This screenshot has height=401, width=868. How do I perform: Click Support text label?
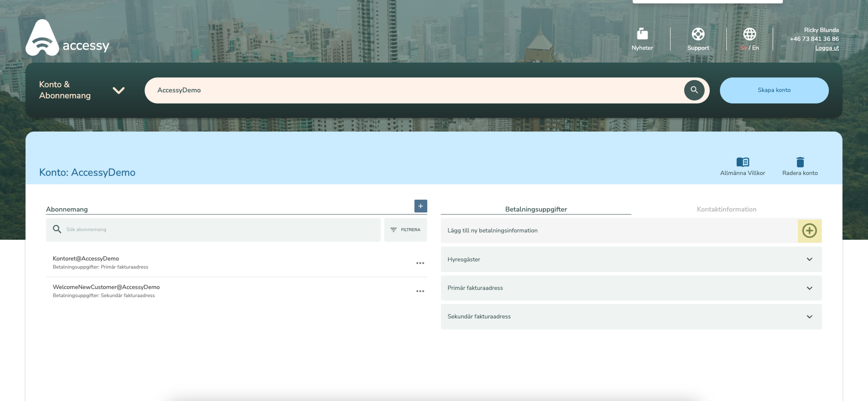click(698, 48)
